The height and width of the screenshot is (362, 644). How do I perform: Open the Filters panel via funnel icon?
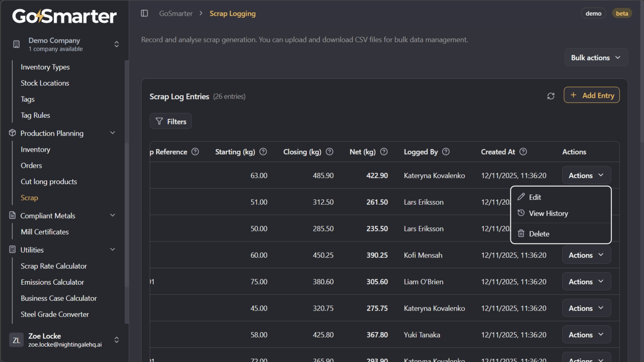[x=160, y=121]
